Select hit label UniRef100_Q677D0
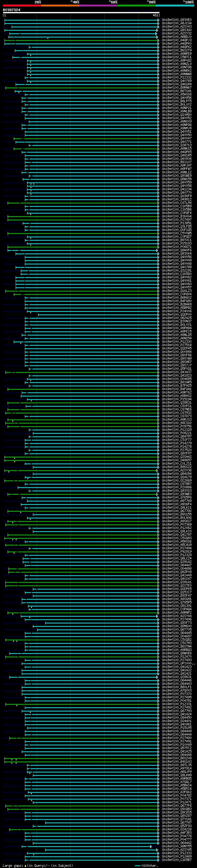The width and height of the screenshot is (197, 868). (x=176, y=511)
